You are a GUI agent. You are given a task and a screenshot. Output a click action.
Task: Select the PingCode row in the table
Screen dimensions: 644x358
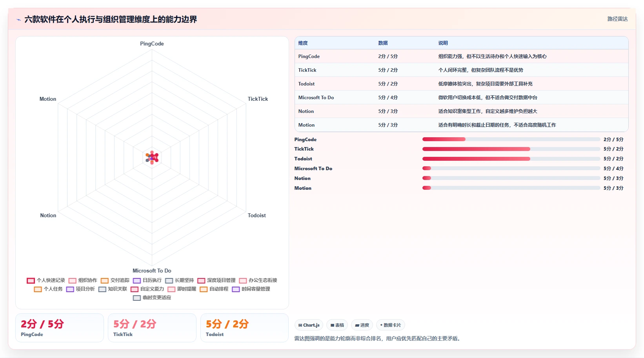(x=462, y=56)
